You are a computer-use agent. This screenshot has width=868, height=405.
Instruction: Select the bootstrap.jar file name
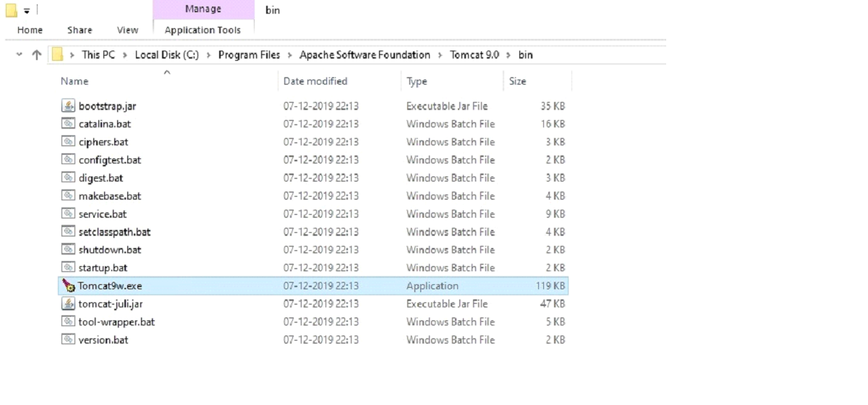point(107,106)
